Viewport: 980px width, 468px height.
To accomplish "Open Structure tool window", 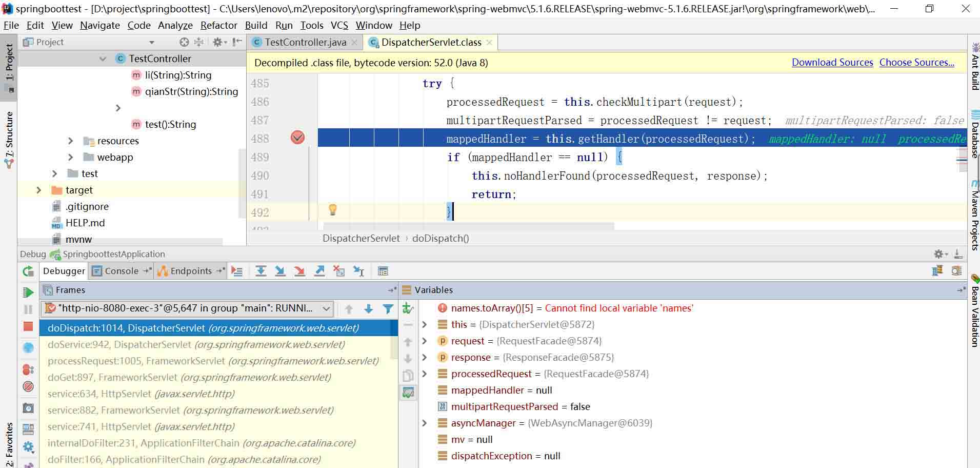I will [9, 140].
